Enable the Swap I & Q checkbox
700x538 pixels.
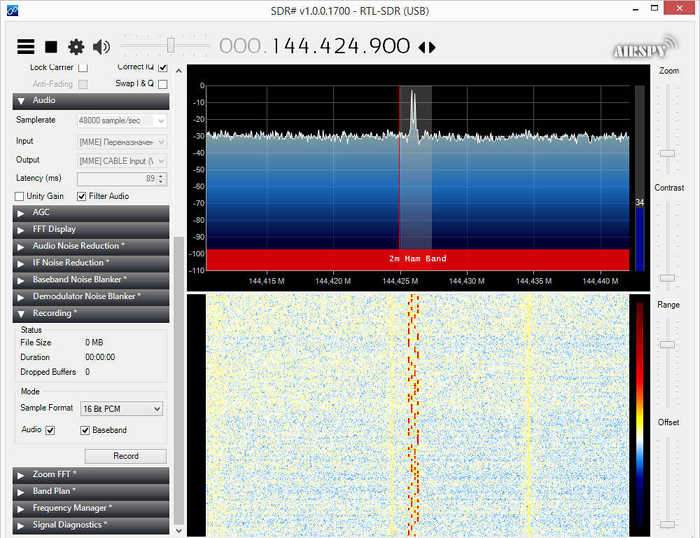(163, 84)
